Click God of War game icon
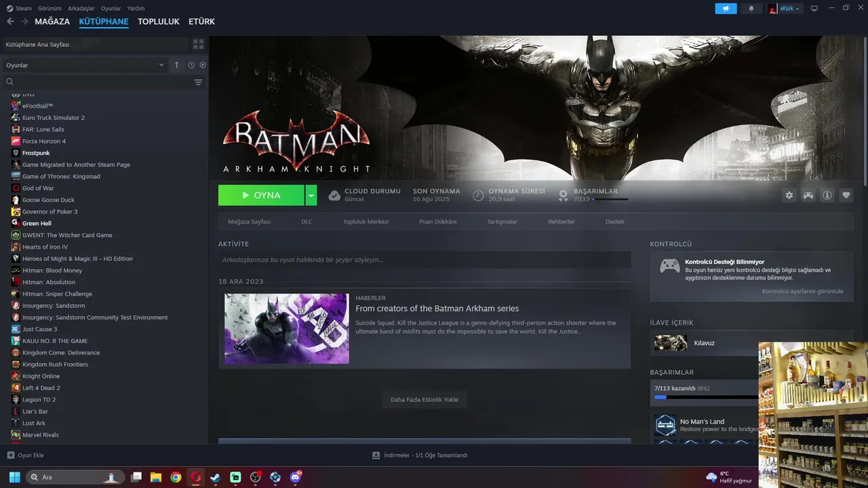This screenshot has width=868, height=488. point(16,188)
